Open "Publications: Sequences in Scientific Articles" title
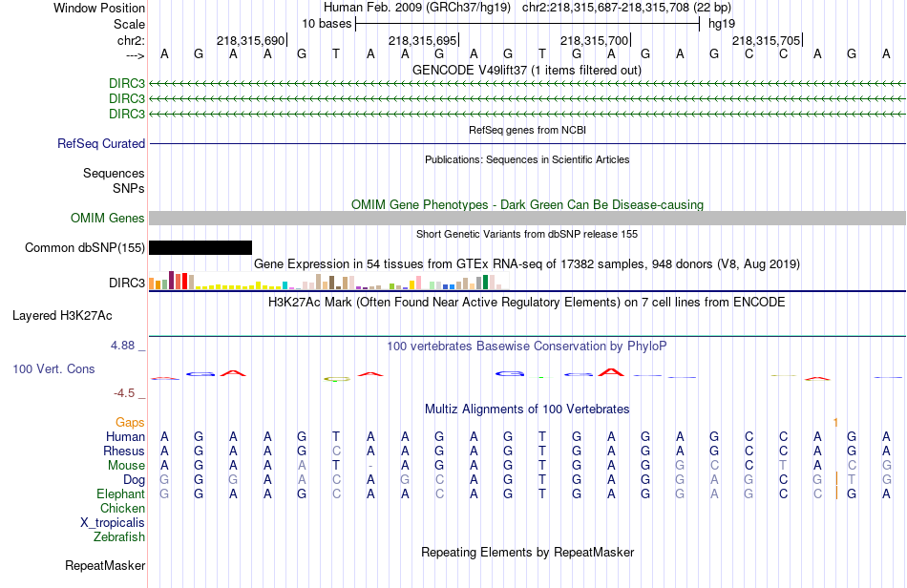The width and height of the screenshot is (907, 588). [x=527, y=159]
